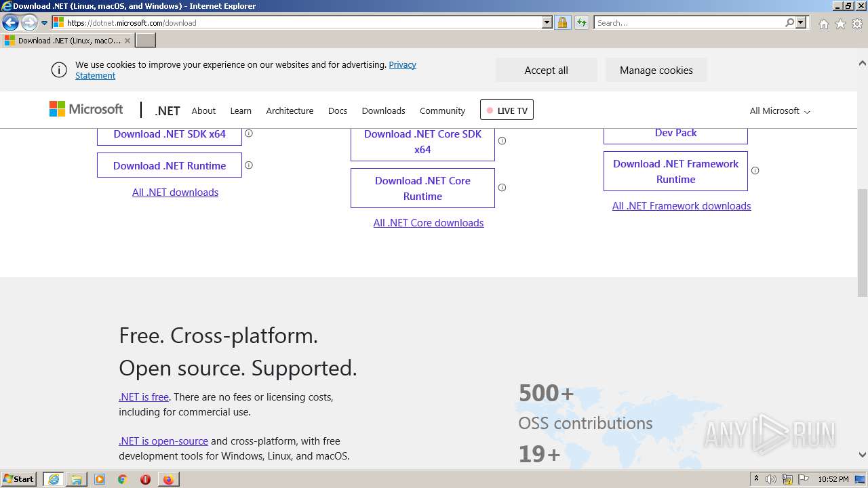
Task: Click Internet Explorer taskbar icon
Action: click(54, 479)
